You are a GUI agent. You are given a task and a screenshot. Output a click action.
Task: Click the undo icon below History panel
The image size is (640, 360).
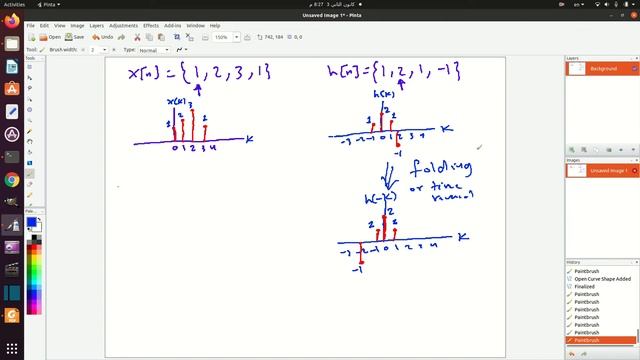pyautogui.click(x=572, y=354)
